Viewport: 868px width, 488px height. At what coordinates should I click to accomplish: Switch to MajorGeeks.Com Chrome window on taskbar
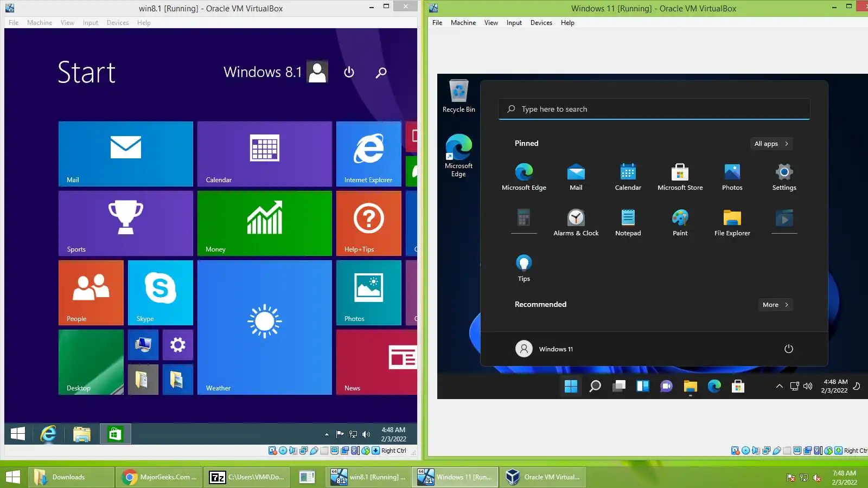(159, 477)
